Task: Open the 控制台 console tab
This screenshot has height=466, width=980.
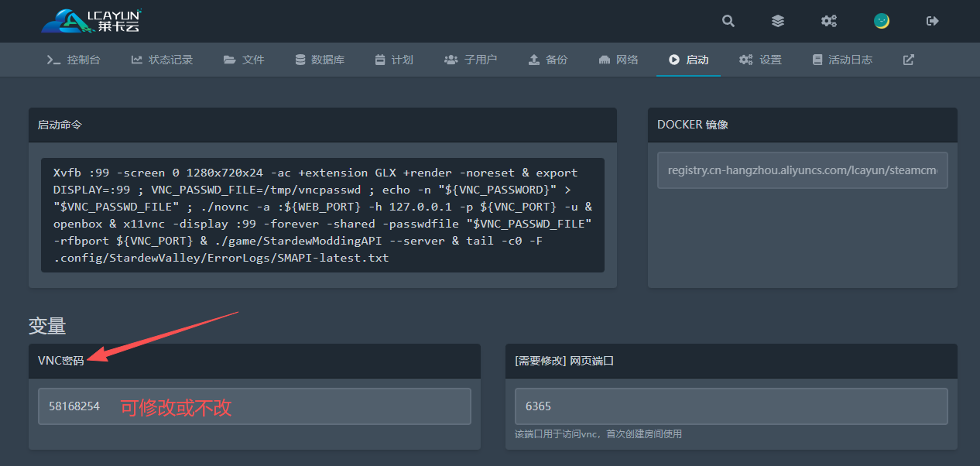Action: 74,60
